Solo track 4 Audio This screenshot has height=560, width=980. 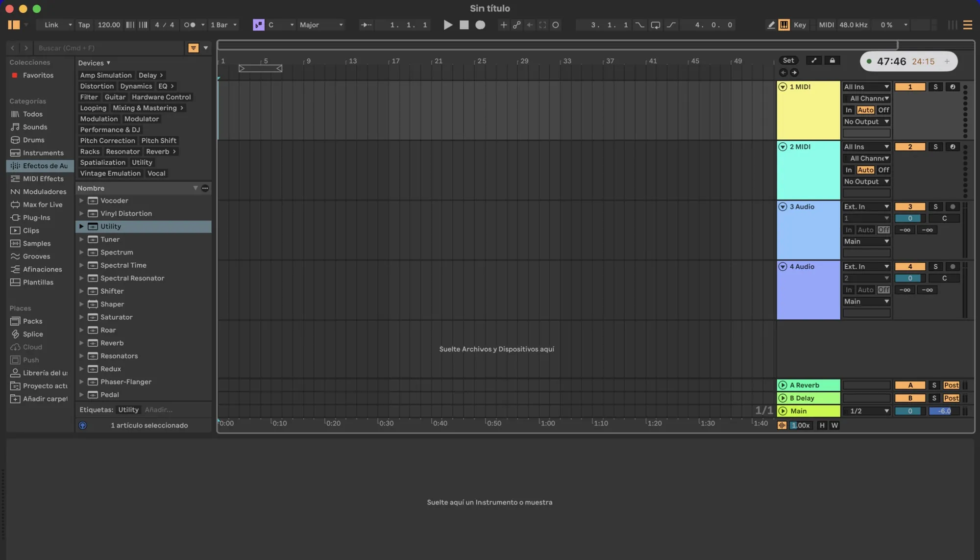click(935, 267)
